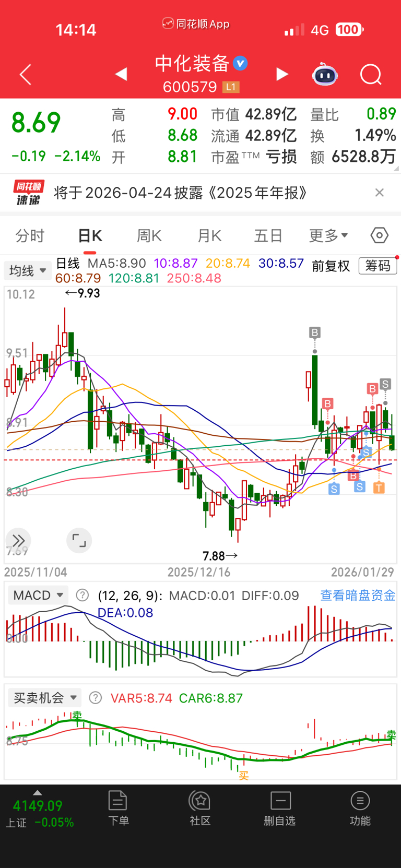
Task: Tap DEA:0.08 indicator value
Action: pyautogui.click(x=125, y=612)
